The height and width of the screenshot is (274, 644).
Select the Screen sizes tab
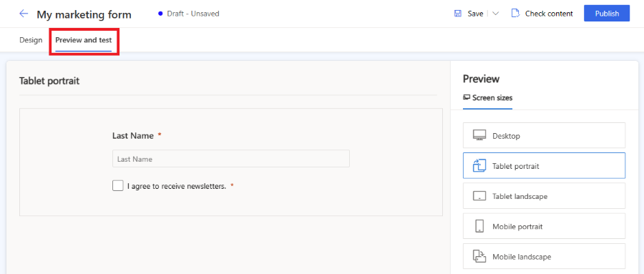coord(487,98)
